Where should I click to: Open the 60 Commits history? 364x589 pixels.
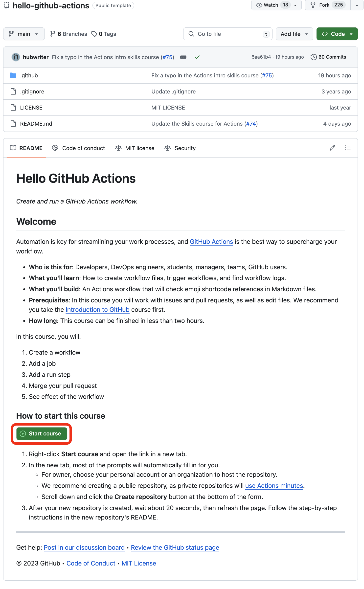(x=328, y=57)
